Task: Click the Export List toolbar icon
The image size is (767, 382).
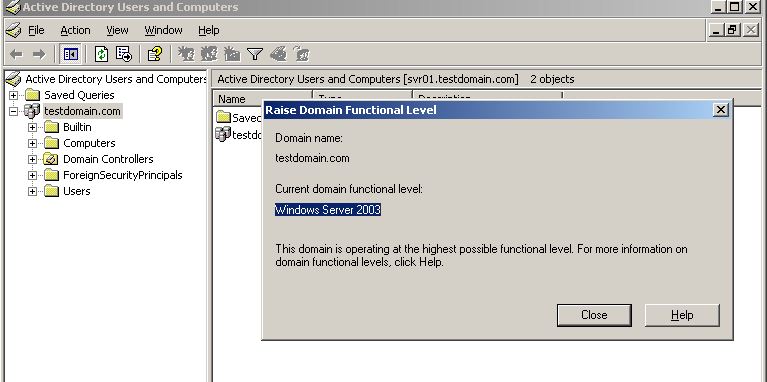Action: [124, 54]
